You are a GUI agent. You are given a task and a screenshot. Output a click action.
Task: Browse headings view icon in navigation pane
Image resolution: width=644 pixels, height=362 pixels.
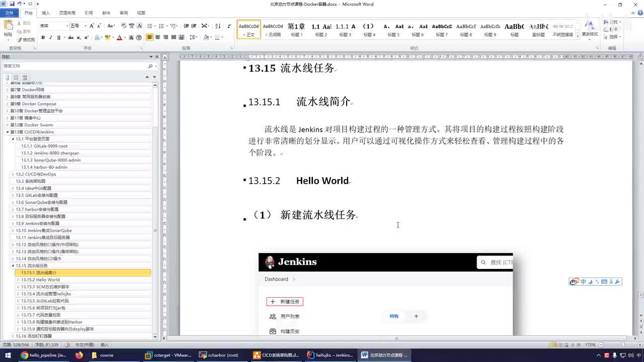8,77
